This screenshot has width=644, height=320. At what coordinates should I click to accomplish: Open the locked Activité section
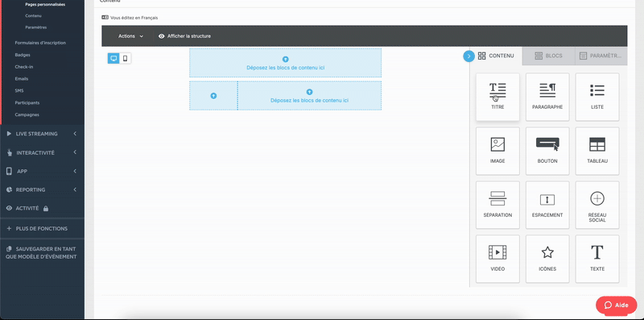42,208
